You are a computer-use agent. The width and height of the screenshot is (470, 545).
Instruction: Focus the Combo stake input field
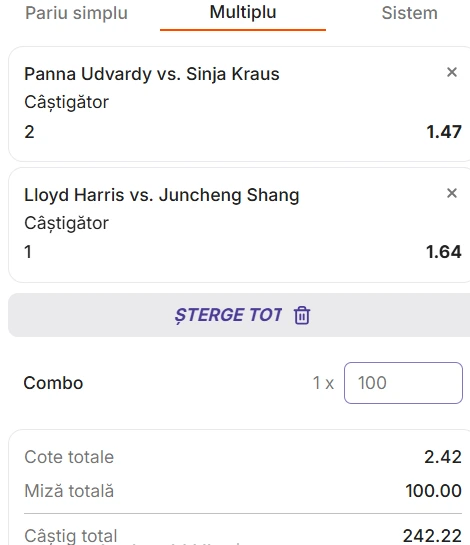[403, 383]
